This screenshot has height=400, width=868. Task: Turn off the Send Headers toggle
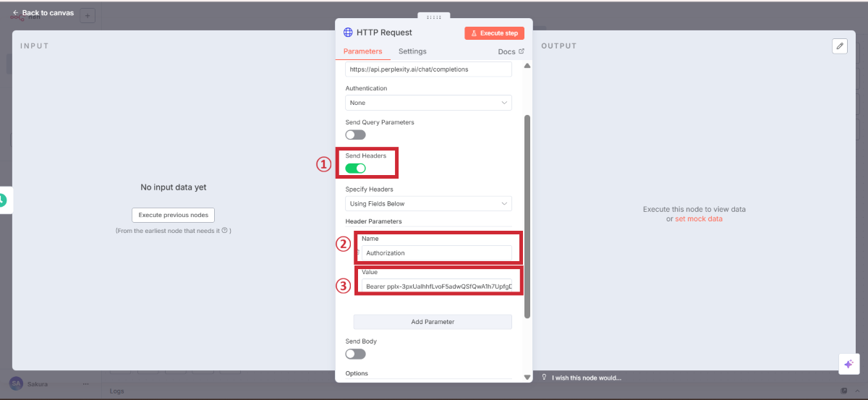click(355, 168)
